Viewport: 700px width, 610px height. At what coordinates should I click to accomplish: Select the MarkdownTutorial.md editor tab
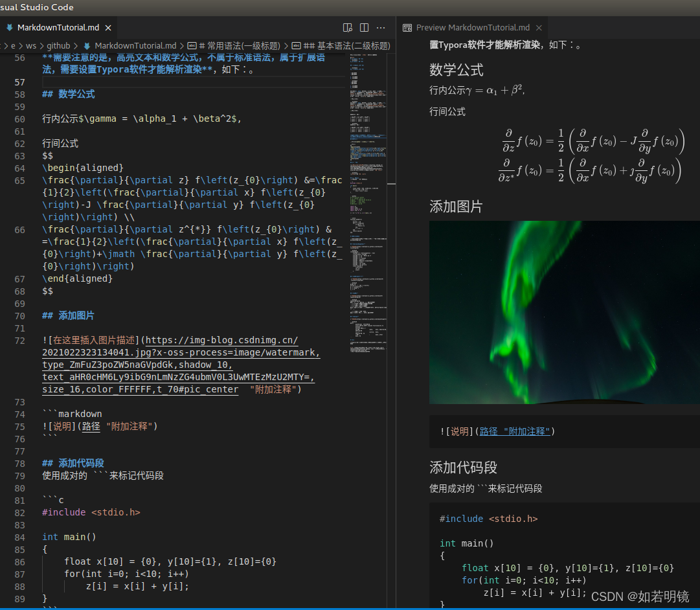[58, 28]
